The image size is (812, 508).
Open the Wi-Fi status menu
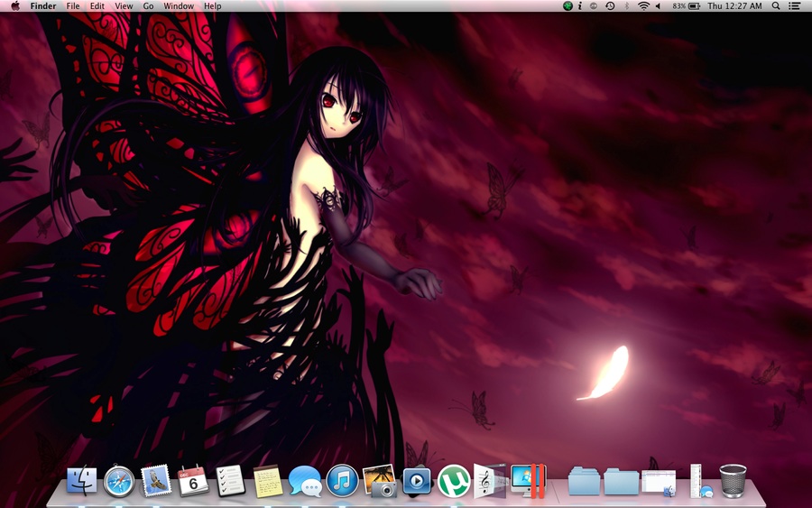click(643, 6)
